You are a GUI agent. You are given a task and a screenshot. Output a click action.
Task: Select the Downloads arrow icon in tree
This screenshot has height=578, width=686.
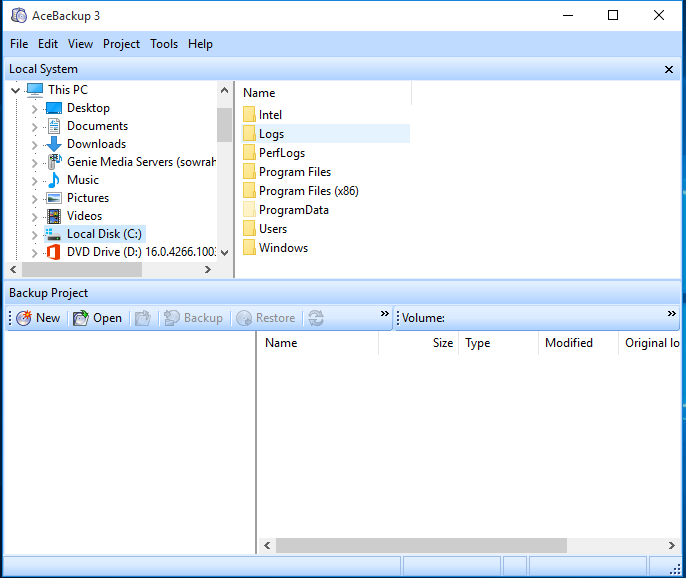tap(54, 144)
